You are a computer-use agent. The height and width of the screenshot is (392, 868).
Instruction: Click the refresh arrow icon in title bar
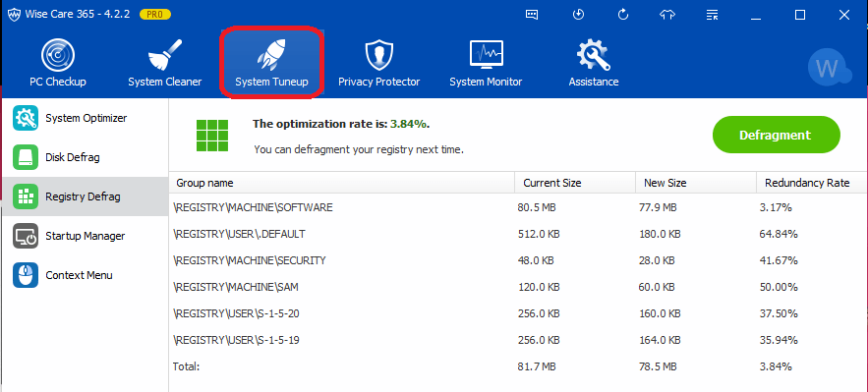[623, 15]
